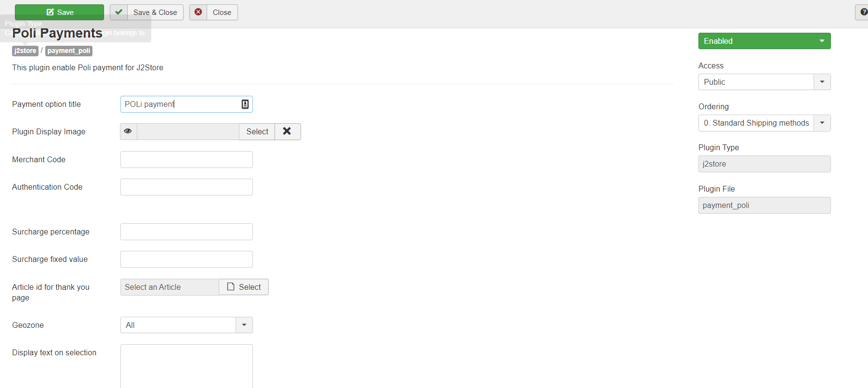Click the plugin description text
Screen dimensions: 868x388
click(x=88, y=67)
